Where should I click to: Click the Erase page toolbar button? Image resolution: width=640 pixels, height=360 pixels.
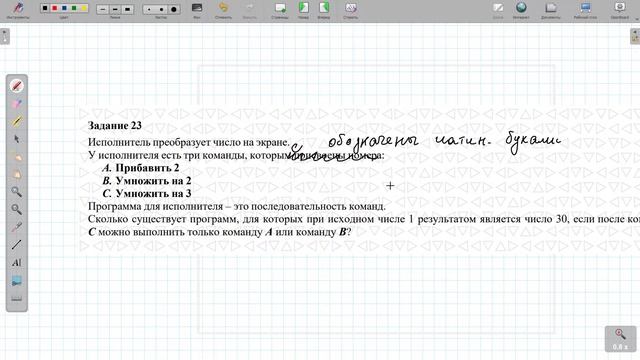(x=351, y=10)
